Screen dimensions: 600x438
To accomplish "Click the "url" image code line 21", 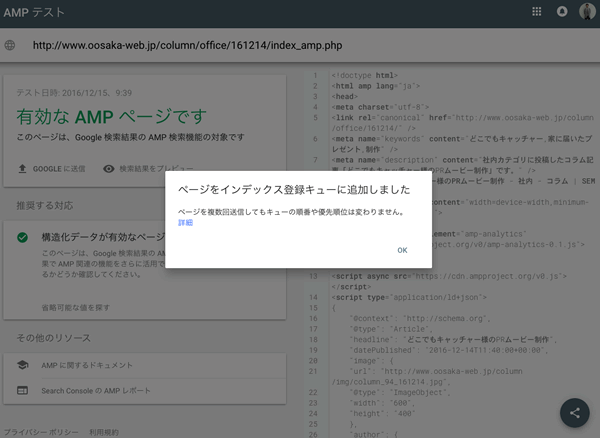I will pos(427,376).
